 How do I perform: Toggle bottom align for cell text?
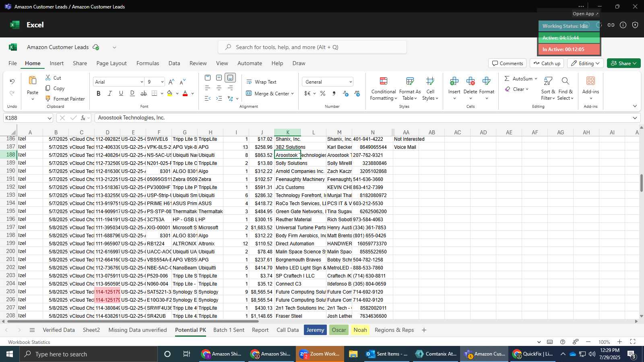pos(230,78)
